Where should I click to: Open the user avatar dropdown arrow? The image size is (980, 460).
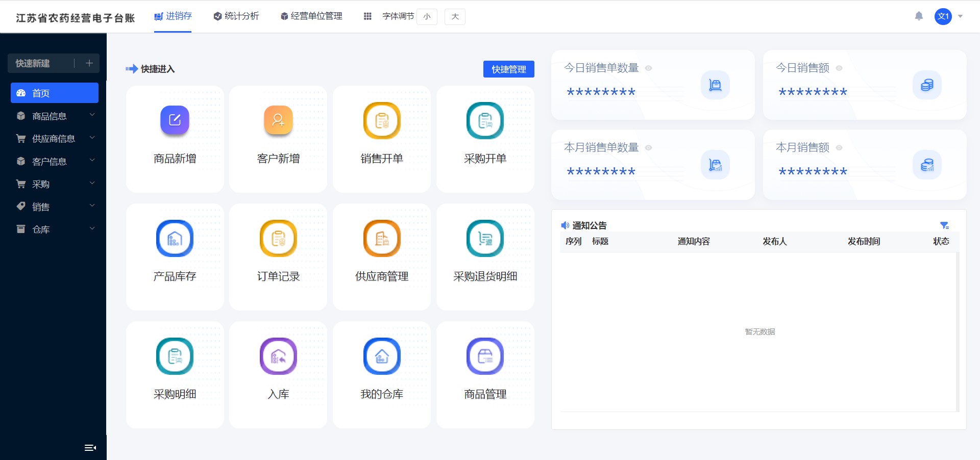tap(961, 16)
